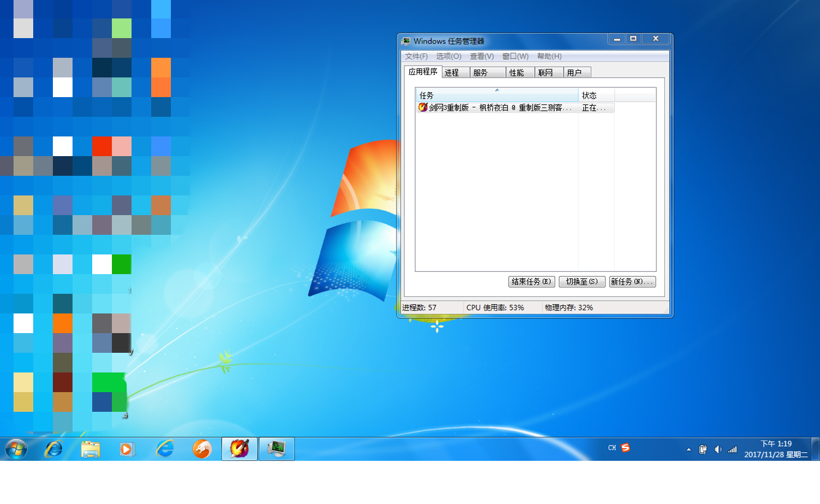The height and width of the screenshot is (504, 820).
Task: Click the 切换至(S) button
Action: 582,282
